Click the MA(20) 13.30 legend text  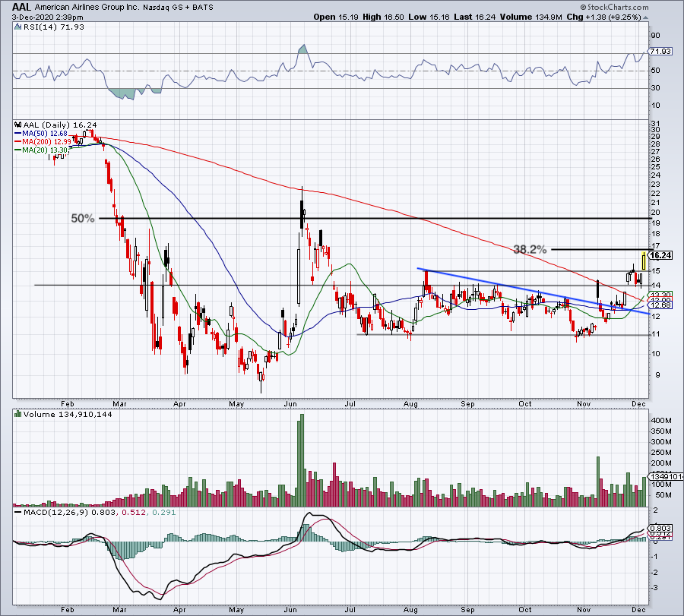click(46, 150)
